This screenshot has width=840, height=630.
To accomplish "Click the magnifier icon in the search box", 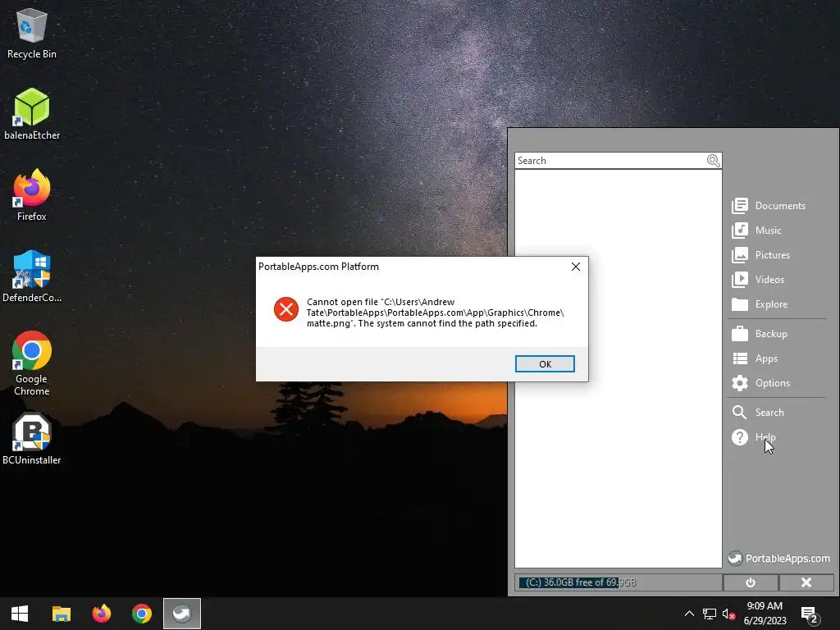I will tap(714, 161).
